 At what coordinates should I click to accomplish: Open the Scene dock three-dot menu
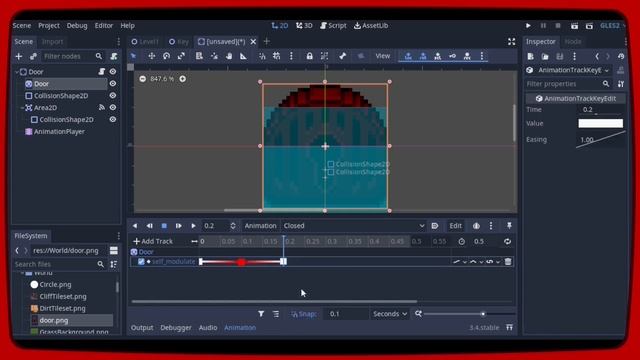pos(118,42)
